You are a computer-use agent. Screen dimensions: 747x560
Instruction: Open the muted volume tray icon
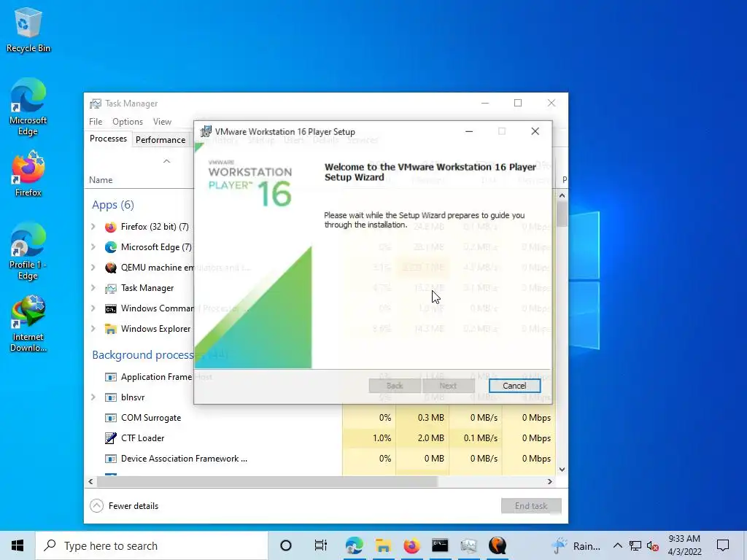653,546
